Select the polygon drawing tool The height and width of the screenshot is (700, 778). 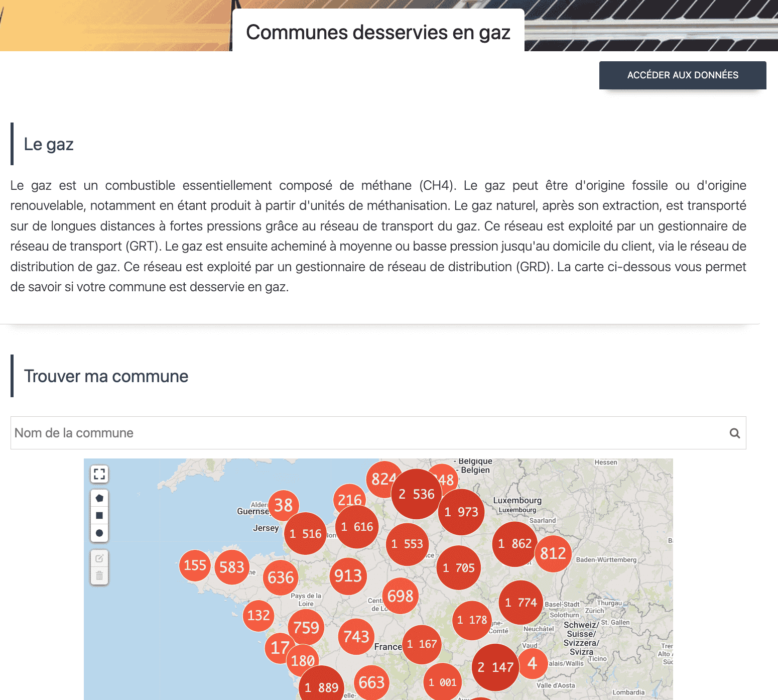[x=99, y=498]
